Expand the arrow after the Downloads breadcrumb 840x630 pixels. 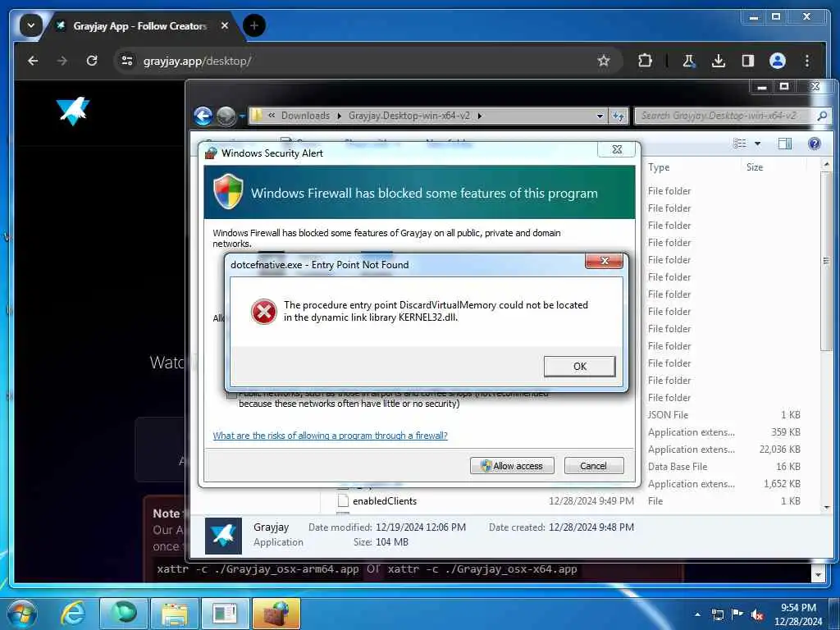click(x=339, y=116)
